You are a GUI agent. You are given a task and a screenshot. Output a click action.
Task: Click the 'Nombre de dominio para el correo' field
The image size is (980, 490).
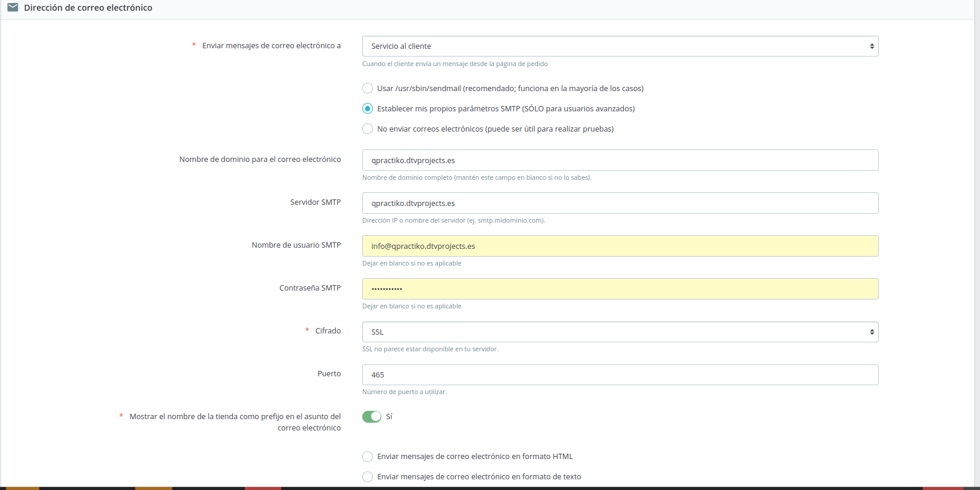[x=620, y=160]
